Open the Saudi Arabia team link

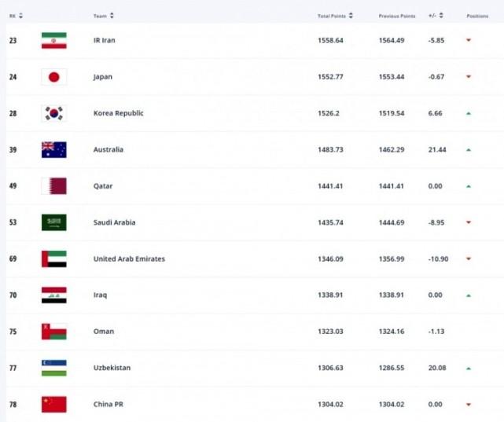(x=114, y=222)
